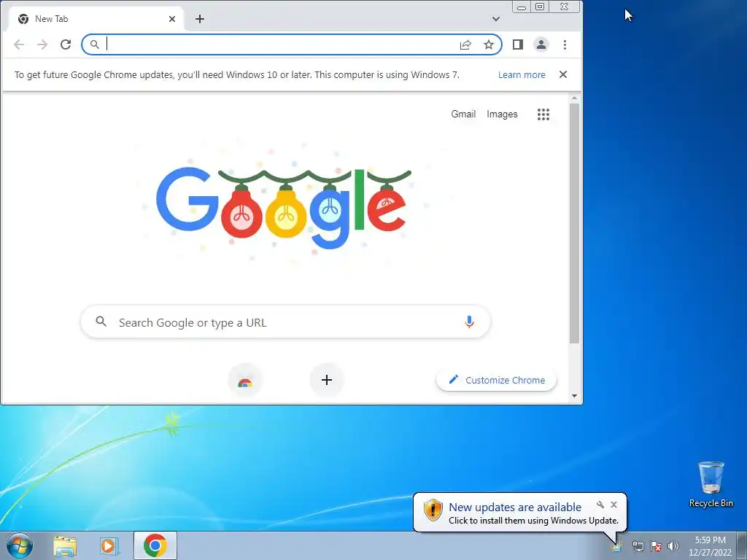Open the Images link
The height and width of the screenshot is (560, 747).
[x=502, y=114]
